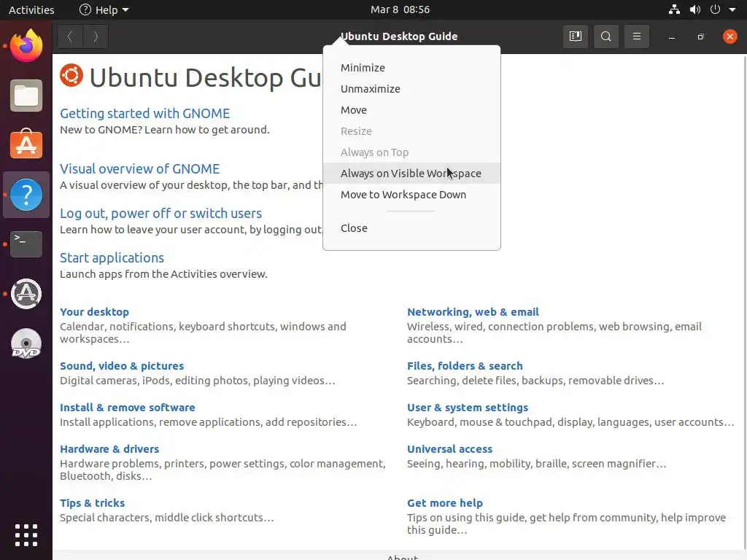This screenshot has width=747, height=560.
Task: Launch Software Updater from the dock
Action: [x=26, y=294]
